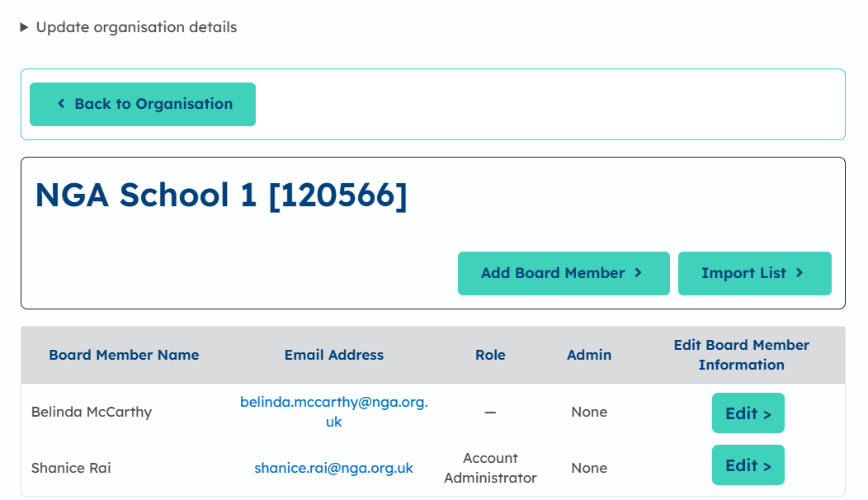Edit Belinda McCarthy's board member information
The width and height of the screenshot is (868, 500).
pyautogui.click(x=748, y=413)
